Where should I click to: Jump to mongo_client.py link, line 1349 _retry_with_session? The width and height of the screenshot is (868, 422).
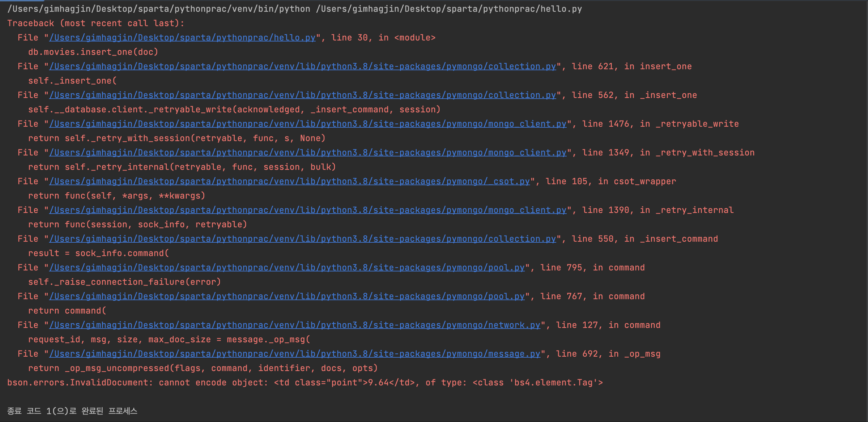pyautogui.click(x=308, y=153)
